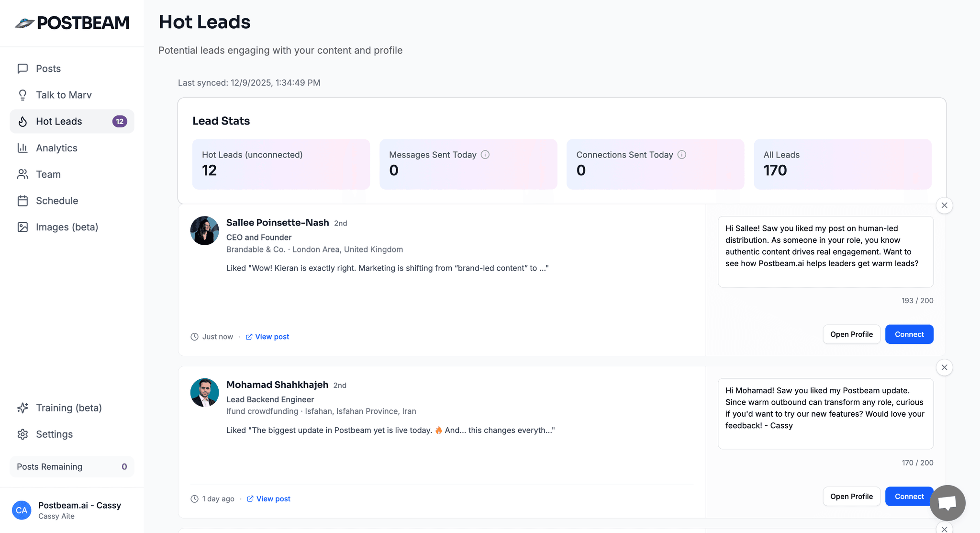The image size is (980, 533).
Task: Click the Postbeam logo icon
Action: tap(24, 23)
